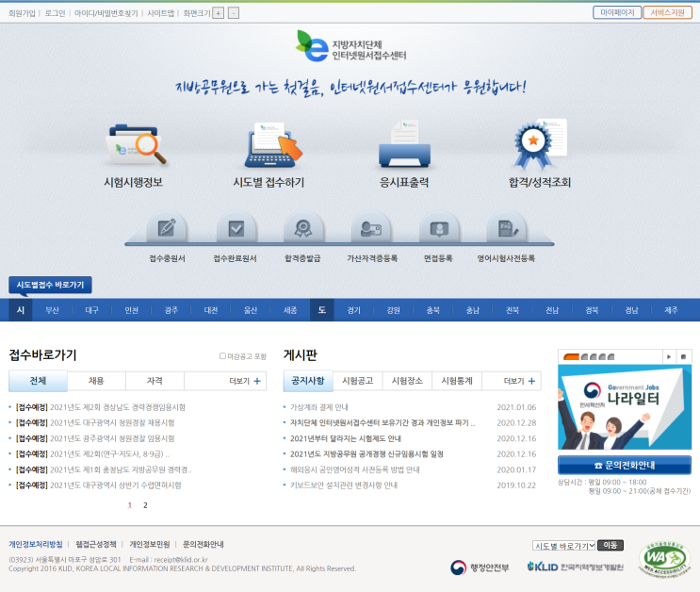Click the 회원가입 link
Viewport: 700px width, 592px height.
coord(22,13)
